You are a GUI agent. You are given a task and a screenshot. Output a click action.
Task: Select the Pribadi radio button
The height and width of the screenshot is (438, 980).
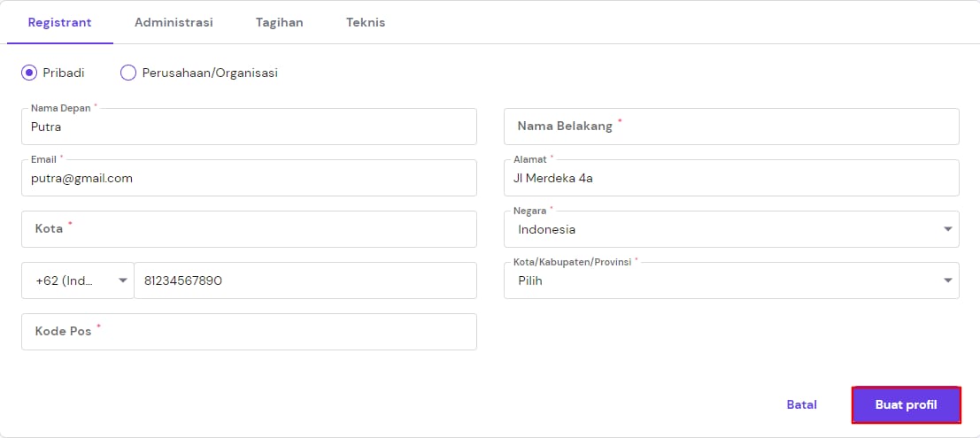pos(29,73)
